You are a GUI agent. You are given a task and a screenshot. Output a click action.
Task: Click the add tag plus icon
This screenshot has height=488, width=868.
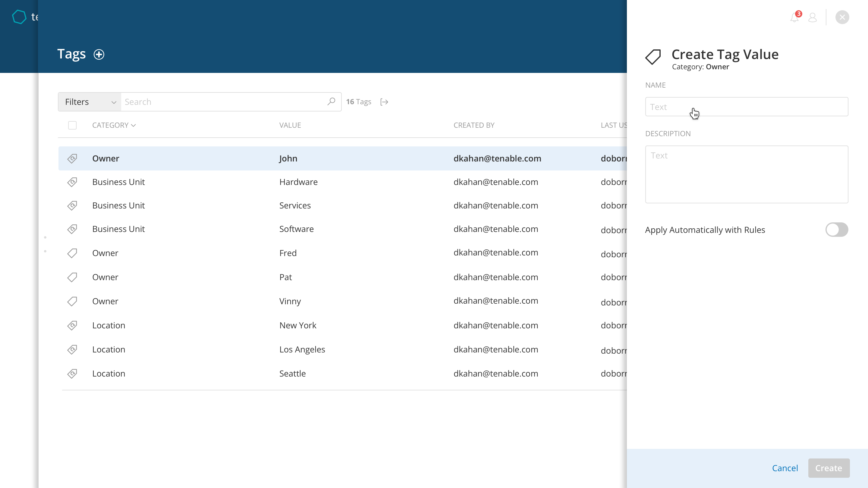(x=99, y=55)
